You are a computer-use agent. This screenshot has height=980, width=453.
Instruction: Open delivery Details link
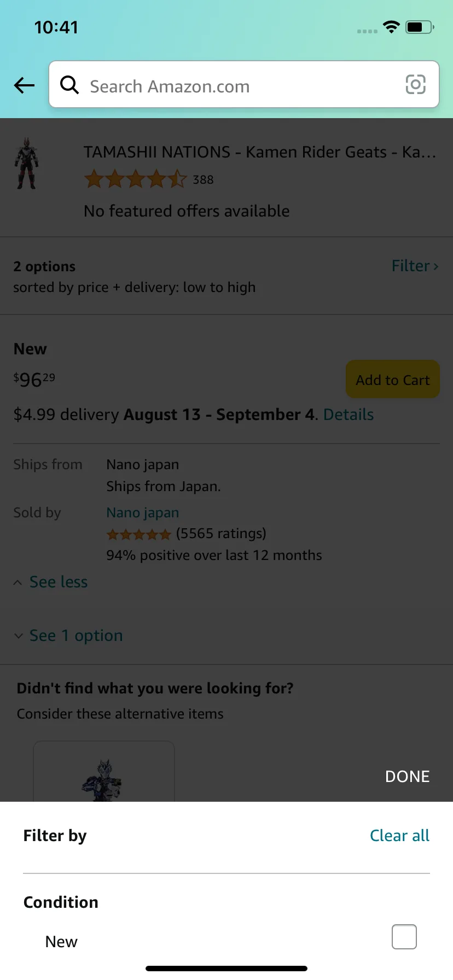(x=349, y=415)
